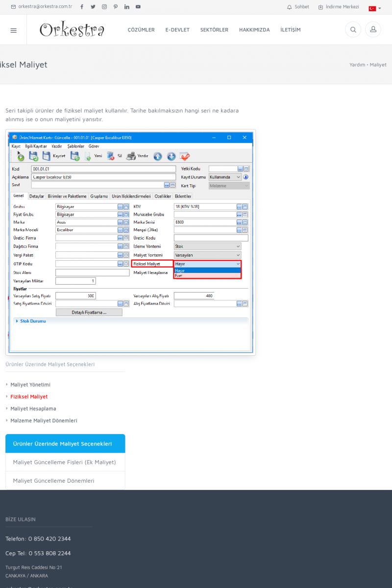The image size is (392, 588).
Task: Open Orkestra's Twitter profile icon
Action: click(x=93, y=7)
